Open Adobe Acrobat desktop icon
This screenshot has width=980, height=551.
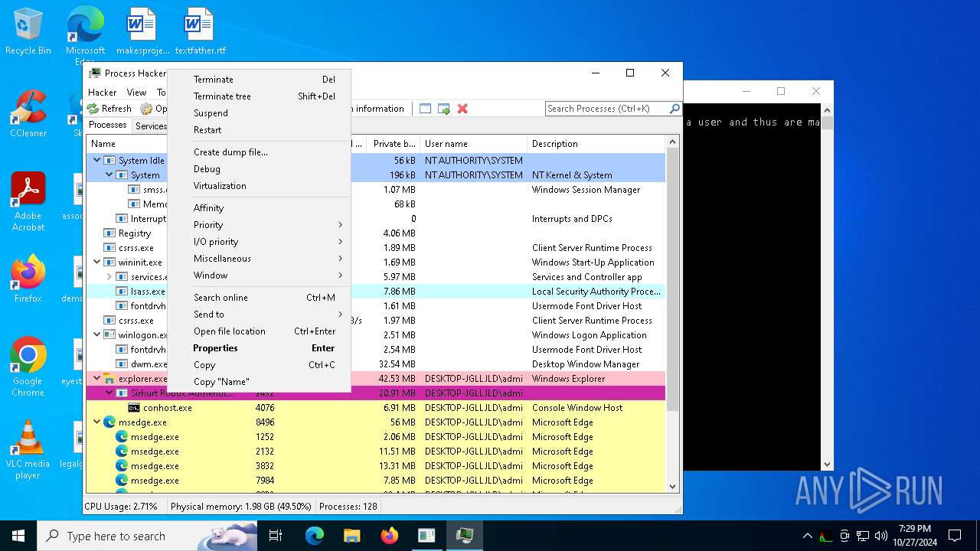(x=28, y=202)
